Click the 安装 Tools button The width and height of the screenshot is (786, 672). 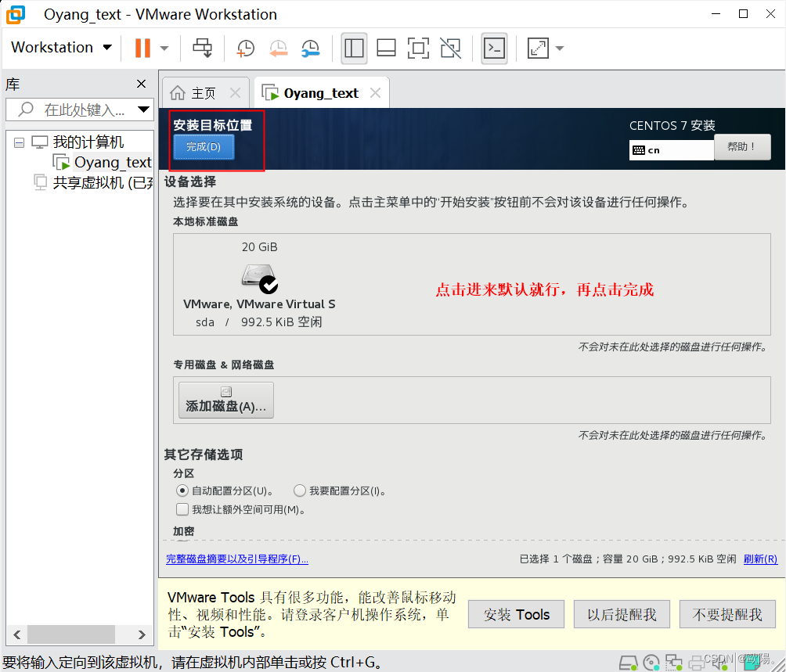click(517, 614)
